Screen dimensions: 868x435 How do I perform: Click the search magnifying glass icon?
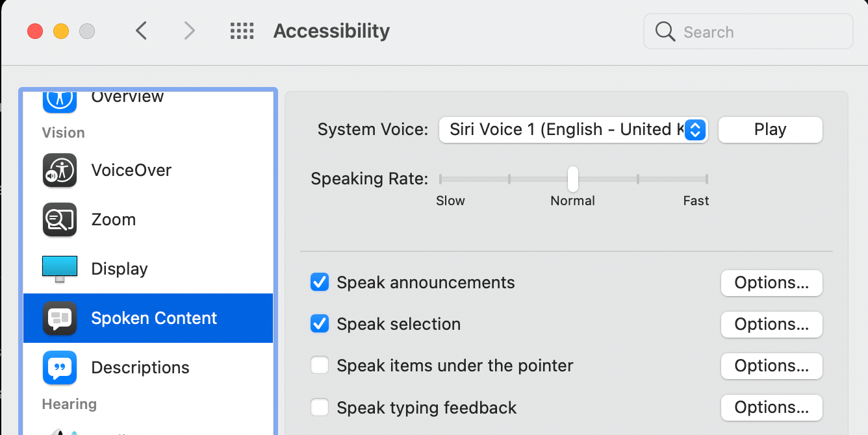(665, 31)
